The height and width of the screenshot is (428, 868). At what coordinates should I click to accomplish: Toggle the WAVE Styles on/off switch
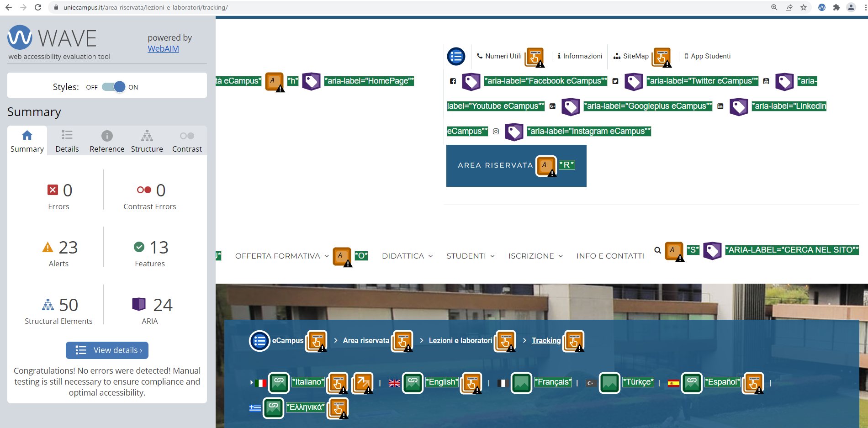[x=113, y=87]
